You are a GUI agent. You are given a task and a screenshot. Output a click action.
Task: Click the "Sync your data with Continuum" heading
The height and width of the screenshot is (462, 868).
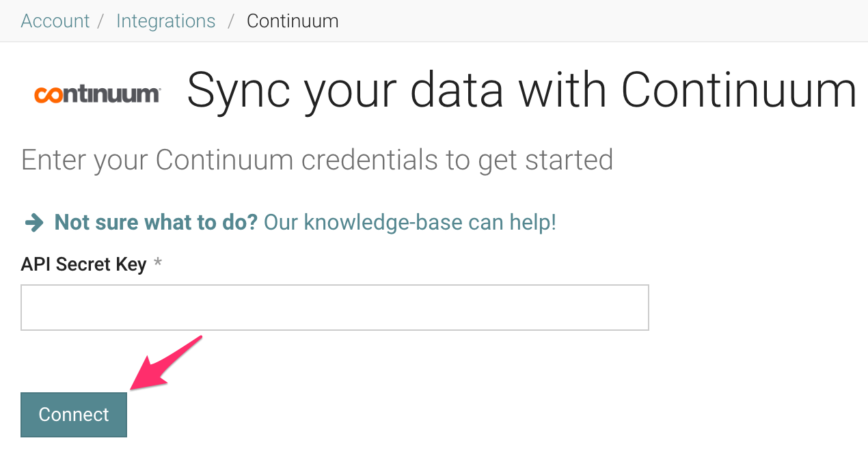click(x=521, y=91)
